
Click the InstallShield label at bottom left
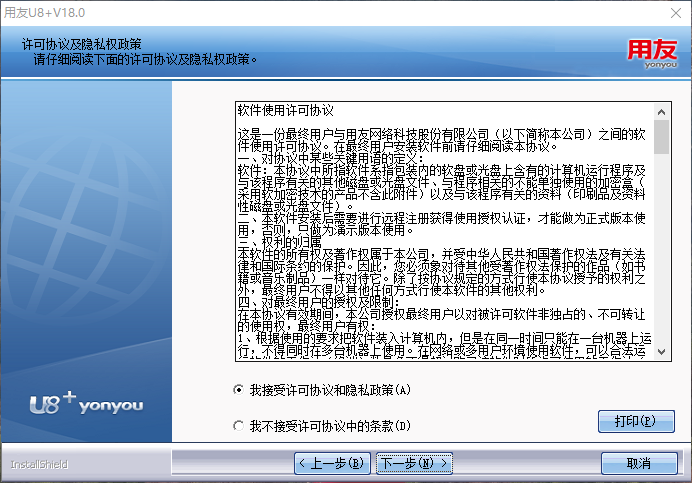[x=39, y=464]
